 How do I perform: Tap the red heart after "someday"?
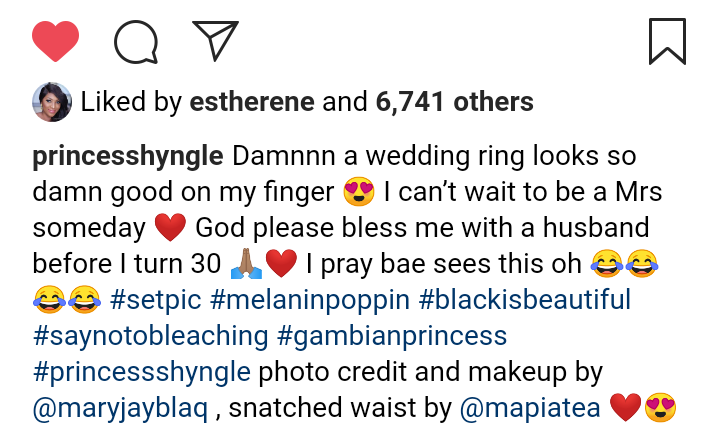click(171, 229)
